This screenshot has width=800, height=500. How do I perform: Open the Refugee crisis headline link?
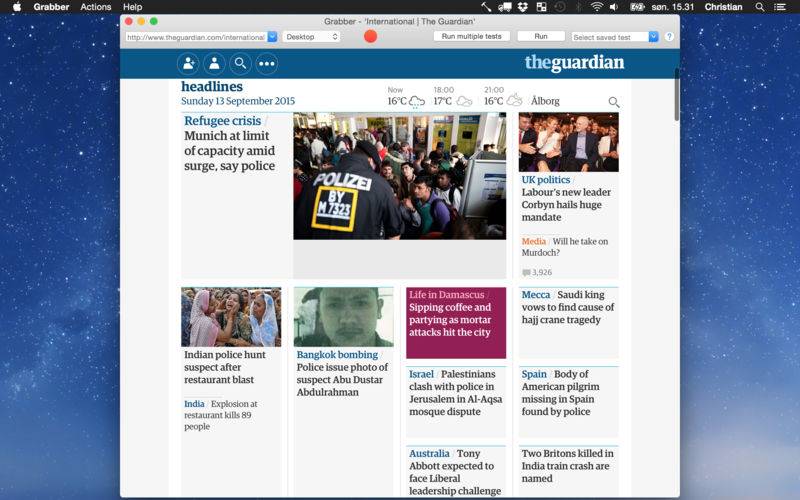pyautogui.click(x=222, y=121)
